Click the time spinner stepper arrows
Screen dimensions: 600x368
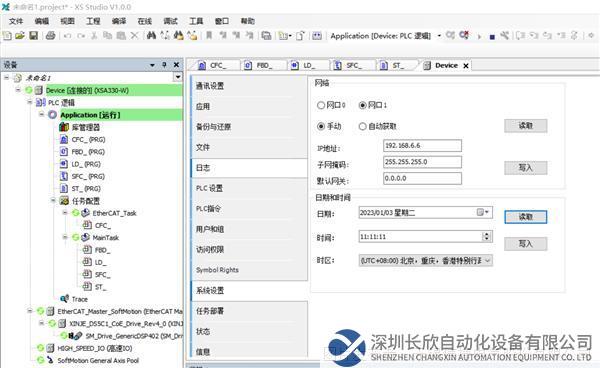coord(486,236)
